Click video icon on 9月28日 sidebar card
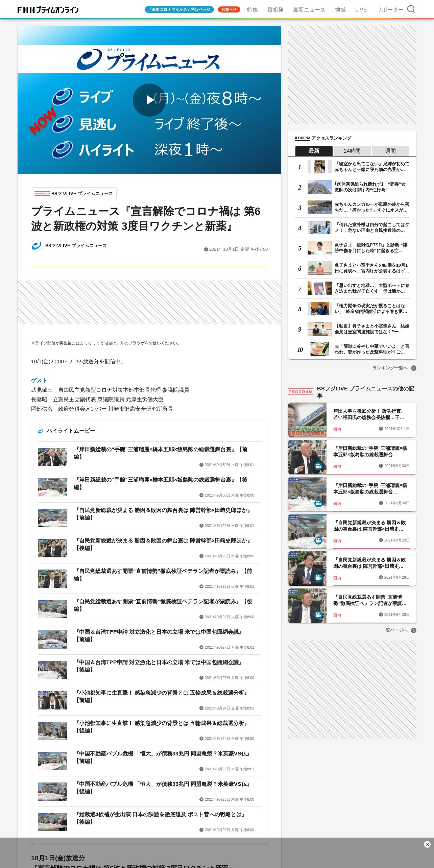Viewport: 434px width, 868px height. [x=318, y=615]
